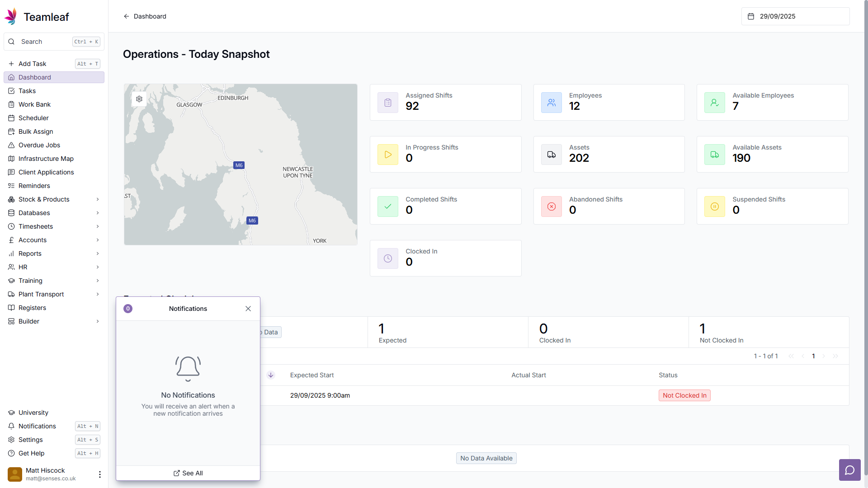Viewport: 868px width, 488px height.
Task: Click the sort arrow next to Expected Start
Action: 271,375
